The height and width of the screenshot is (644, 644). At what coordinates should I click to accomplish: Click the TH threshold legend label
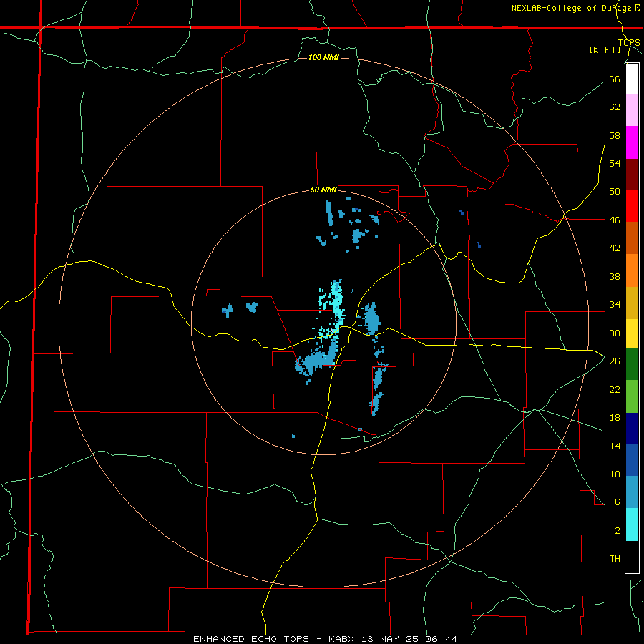[x=615, y=558]
